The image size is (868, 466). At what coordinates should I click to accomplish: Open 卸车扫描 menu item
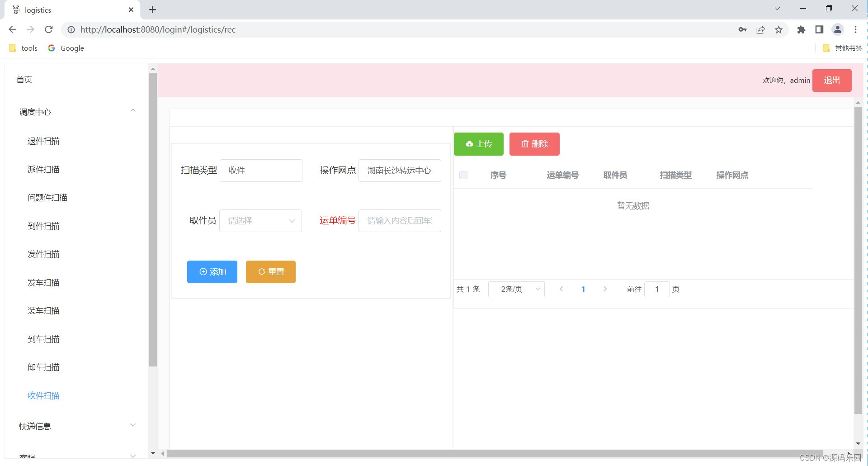click(43, 367)
